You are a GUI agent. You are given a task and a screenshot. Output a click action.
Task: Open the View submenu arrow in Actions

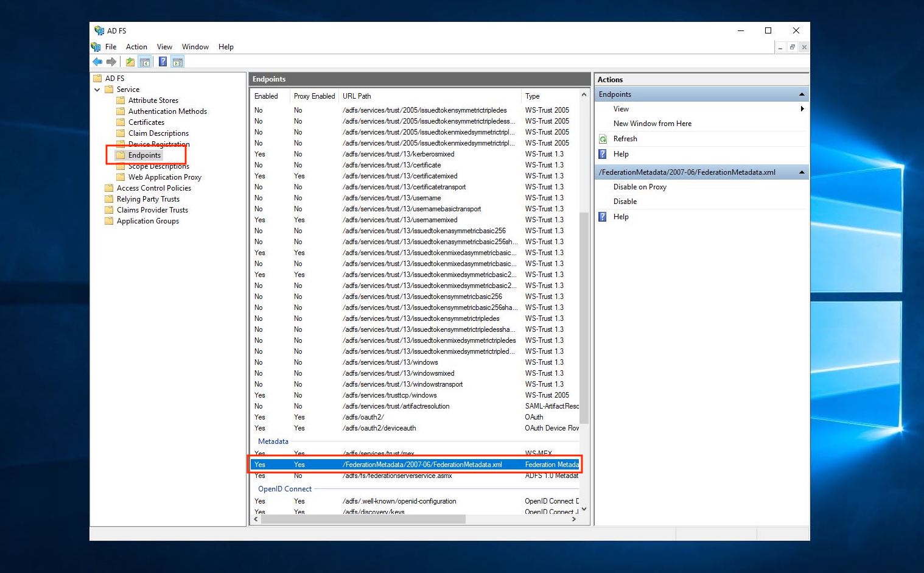click(x=802, y=108)
